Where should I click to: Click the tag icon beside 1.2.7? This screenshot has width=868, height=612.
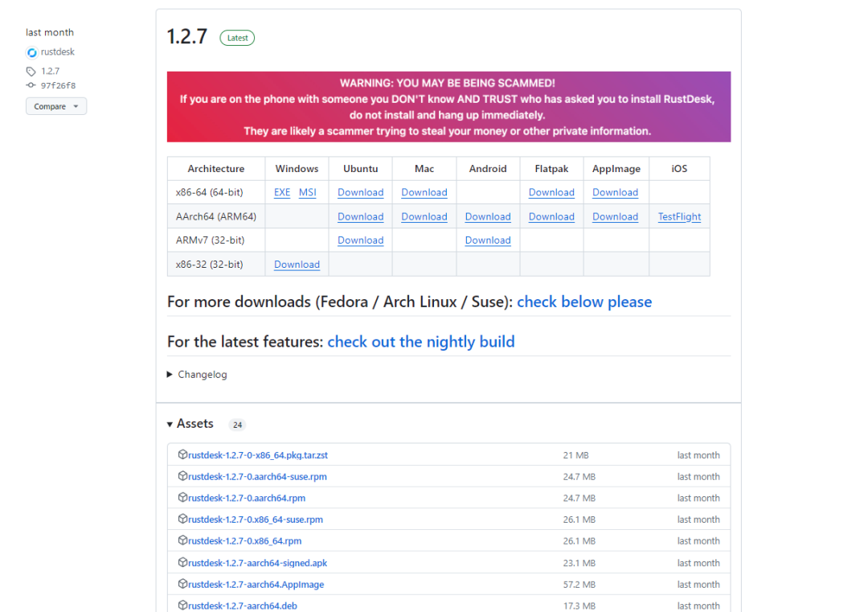(31, 72)
